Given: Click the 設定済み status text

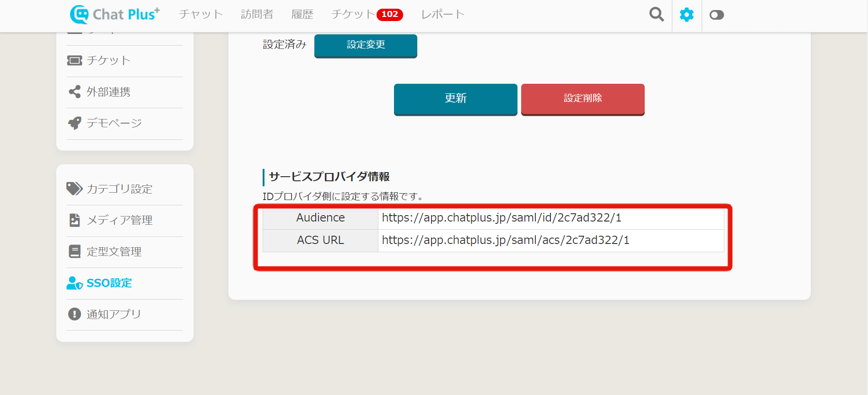Looking at the screenshot, I should pyautogui.click(x=285, y=44).
